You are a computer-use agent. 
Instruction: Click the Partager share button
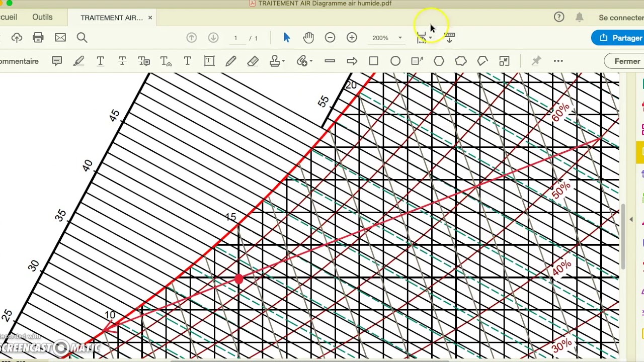[619, 38]
